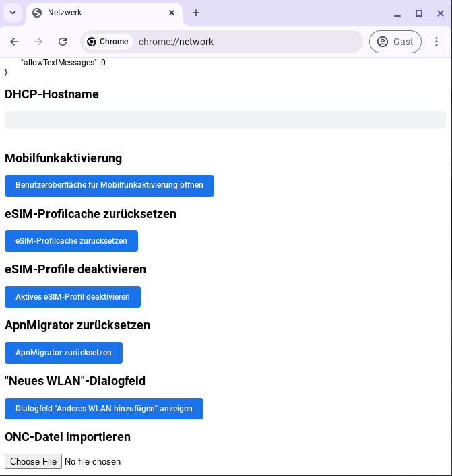452x476 pixels.
Task: Reload the chrome://network page
Action: tap(63, 42)
